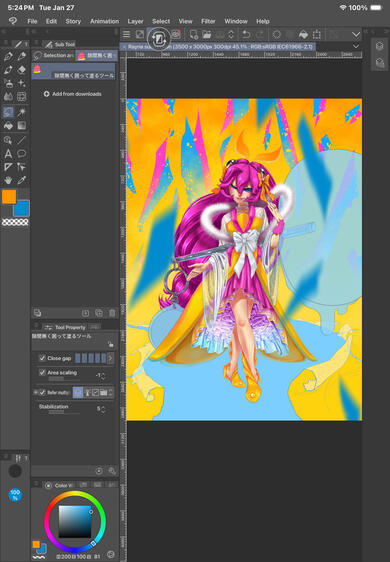
Task: Click the Redo arrow in command bar
Action: (x=260, y=34)
